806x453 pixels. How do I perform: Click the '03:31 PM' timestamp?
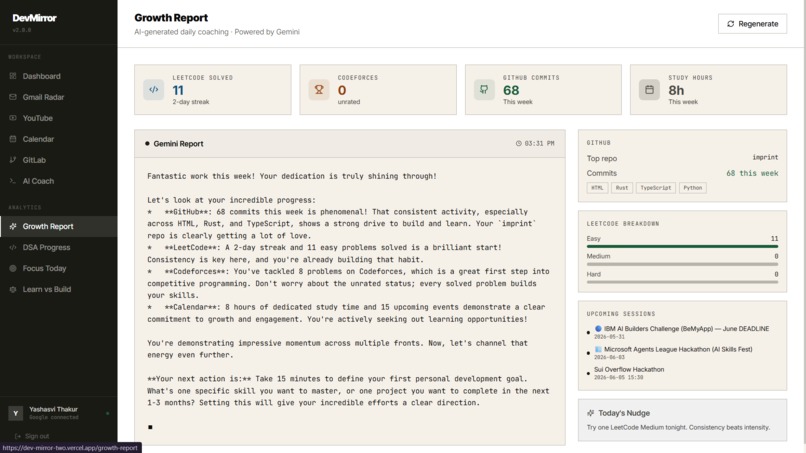pyautogui.click(x=539, y=143)
